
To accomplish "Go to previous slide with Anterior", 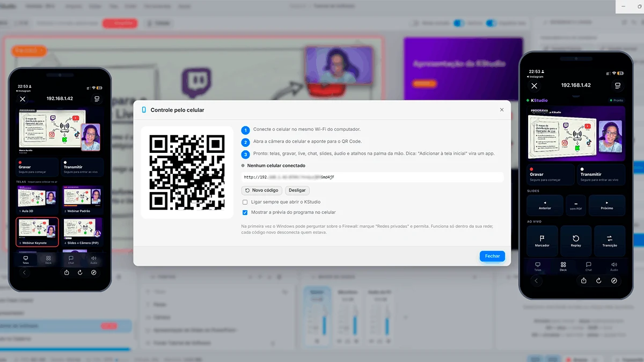I will (x=545, y=205).
